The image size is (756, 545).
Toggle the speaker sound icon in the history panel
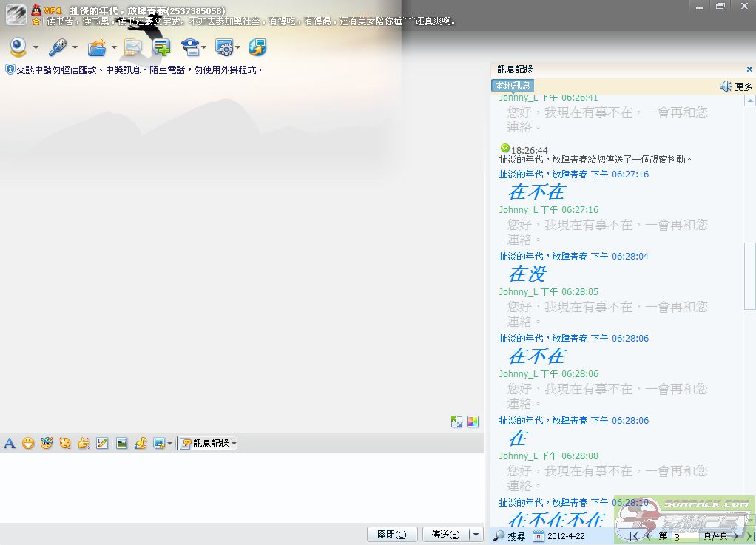click(726, 87)
